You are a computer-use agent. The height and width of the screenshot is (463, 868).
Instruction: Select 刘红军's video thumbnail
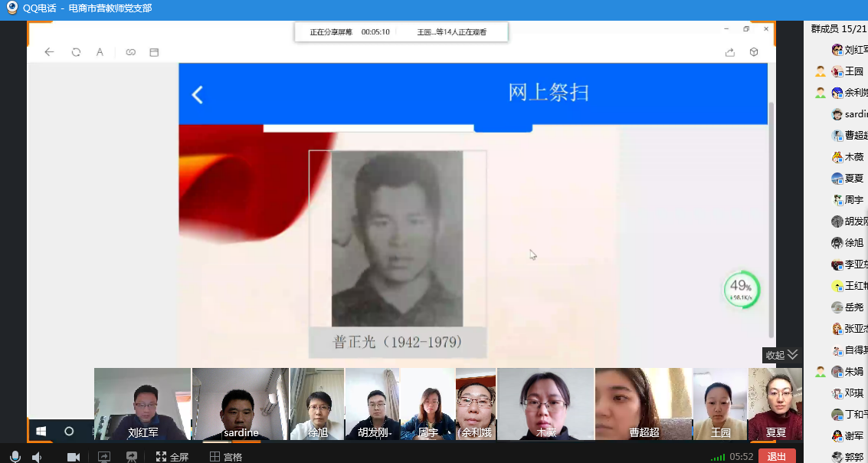pyautogui.click(x=142, y=404)
